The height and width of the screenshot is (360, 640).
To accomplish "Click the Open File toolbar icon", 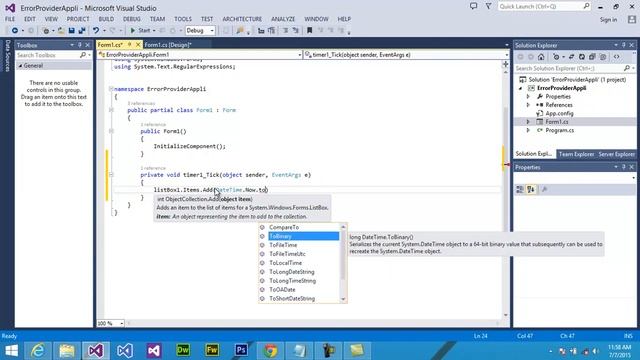I will [61, 31].
